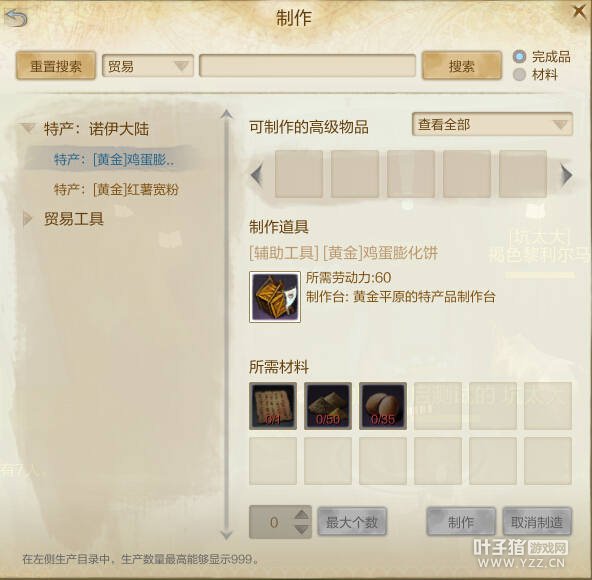Screen dimensions: 592x580
Task: Open the 查看全部 filter dropdown
Action: point(492,124)
